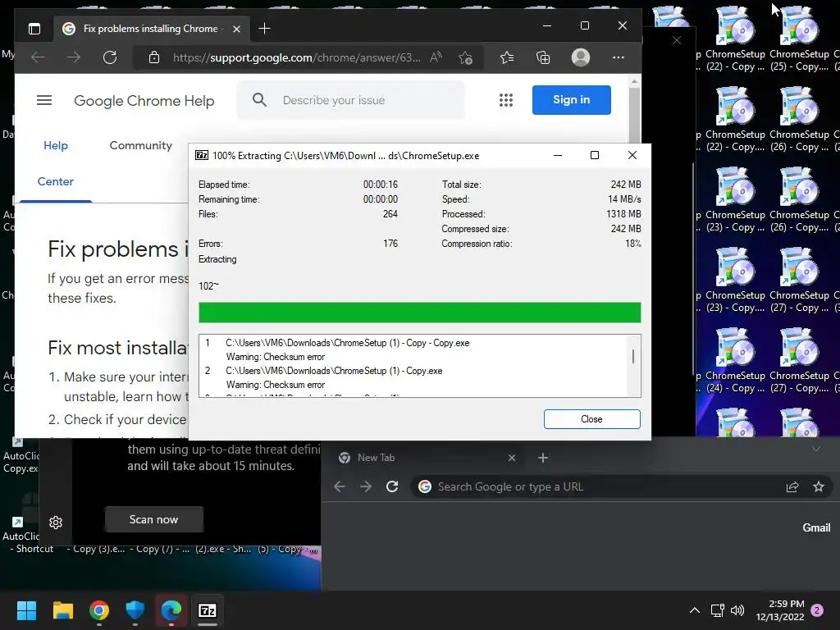Go forward in Chrome window
Screen dimensions: 840x630
[x=366, y=486]
